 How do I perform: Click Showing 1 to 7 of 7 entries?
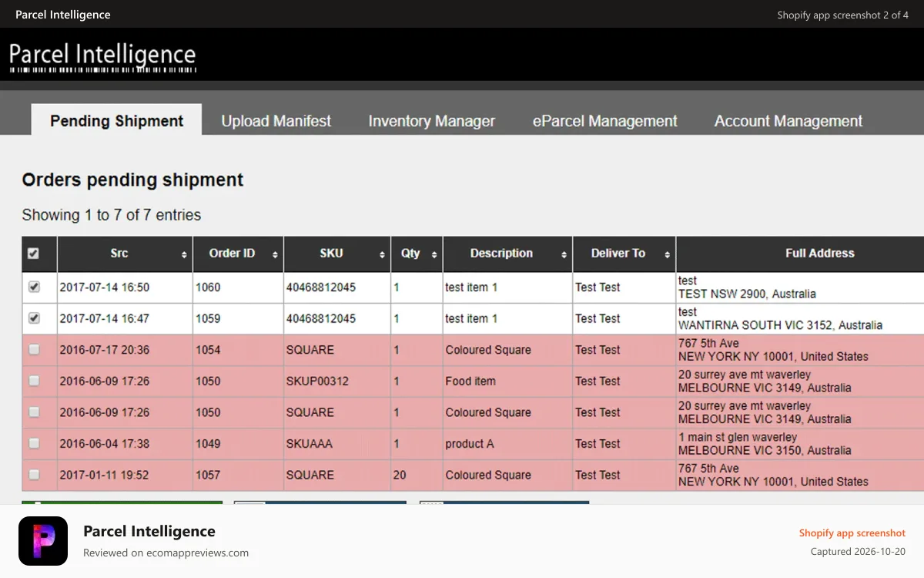[x=112, y=215]
